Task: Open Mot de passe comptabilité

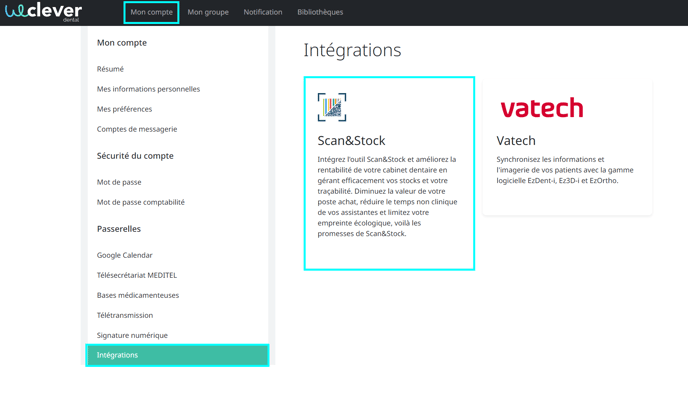Action: [140, 202]
